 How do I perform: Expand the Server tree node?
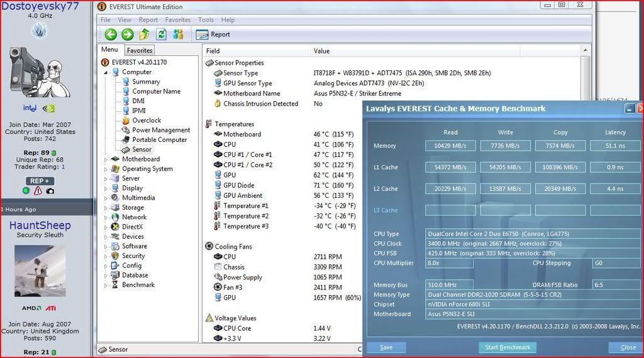(106, 179)
